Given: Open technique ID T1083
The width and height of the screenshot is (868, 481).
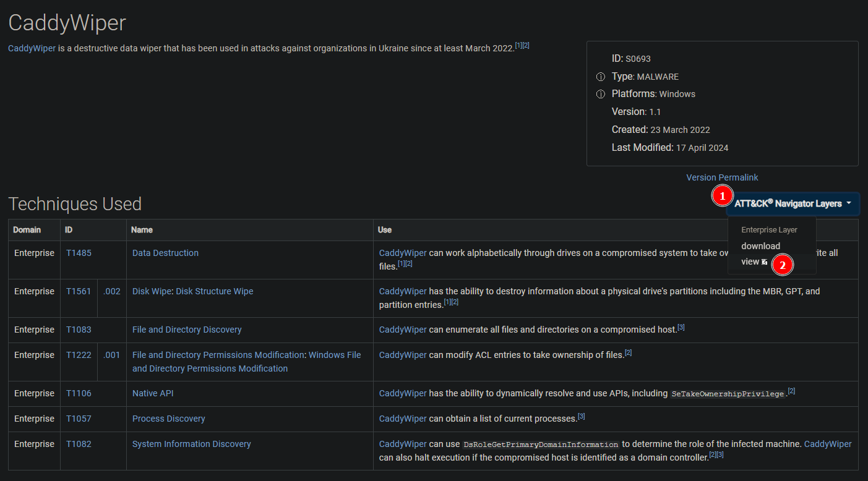Looking at the screenshot, I should click(x=79, y=330).
